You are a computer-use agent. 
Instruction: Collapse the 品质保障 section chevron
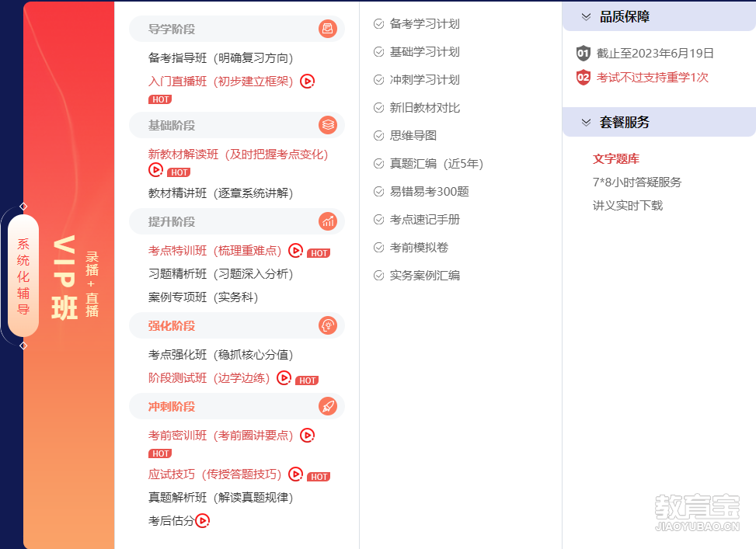(586, 16)
